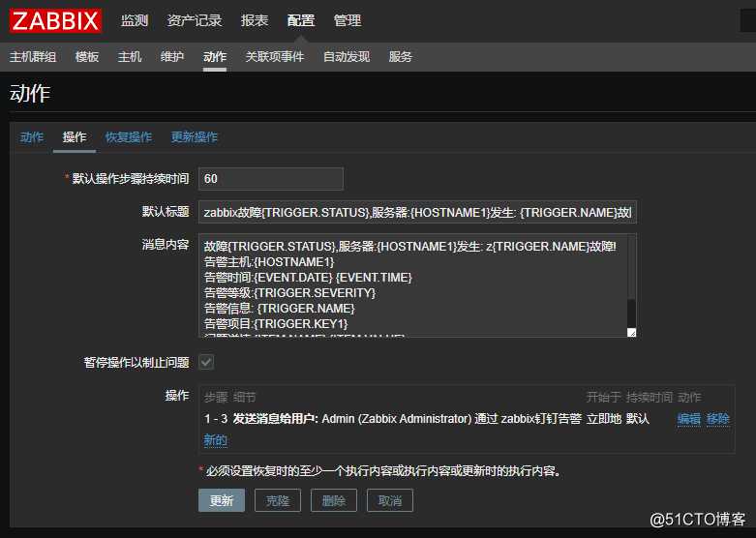Go to 自动发现 submenu
The height and width of the screenshot is (538, 756).
pos(347,57)
